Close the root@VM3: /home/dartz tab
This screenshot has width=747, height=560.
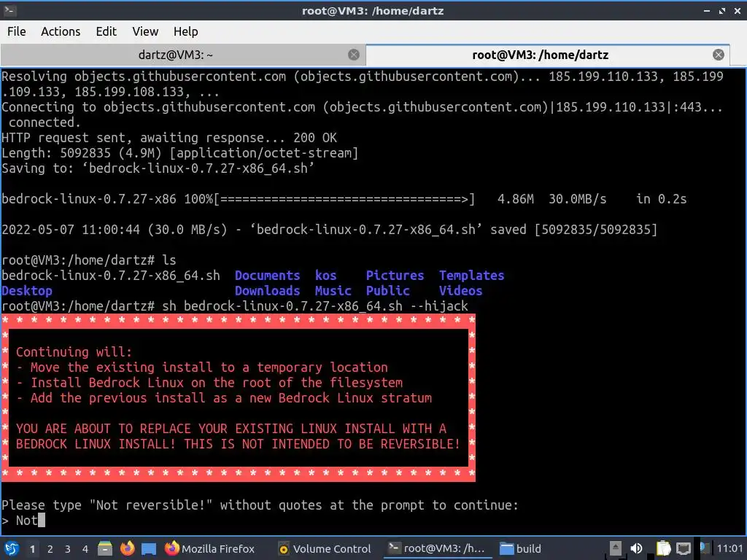[x=719, y=55]
